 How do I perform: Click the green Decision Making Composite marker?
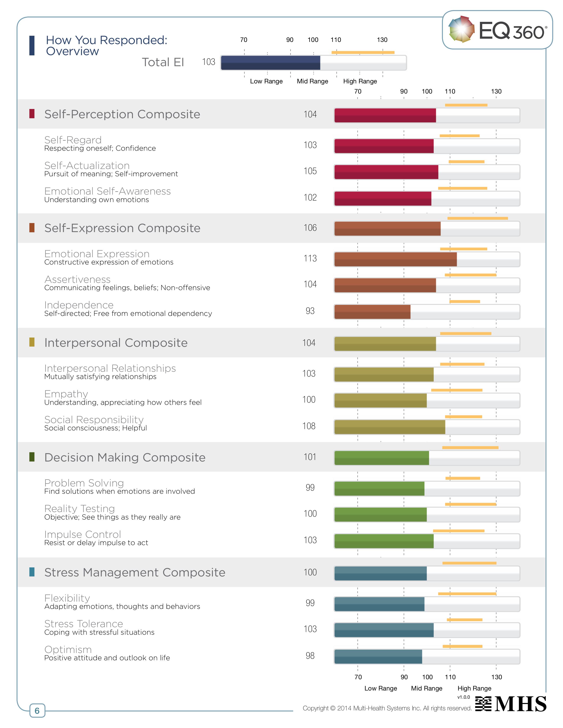pos(32,457)
